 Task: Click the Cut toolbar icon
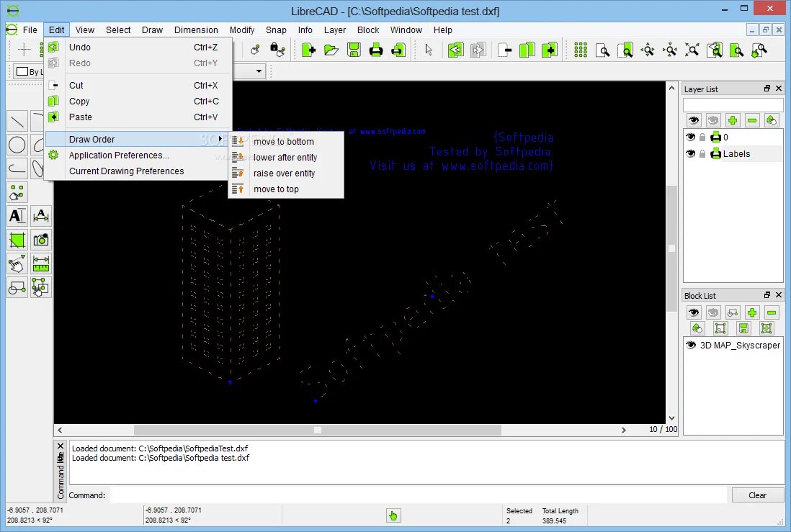point(504,50)
